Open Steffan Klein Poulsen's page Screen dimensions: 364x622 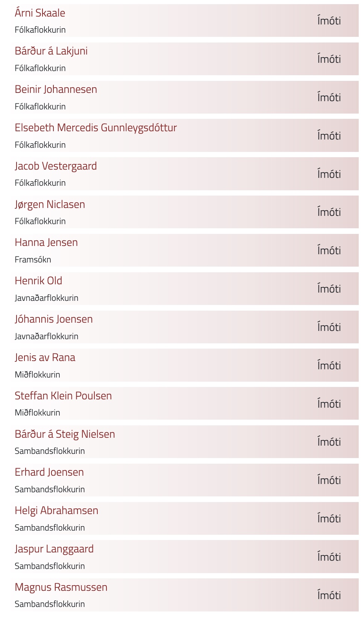coord(63,396)
